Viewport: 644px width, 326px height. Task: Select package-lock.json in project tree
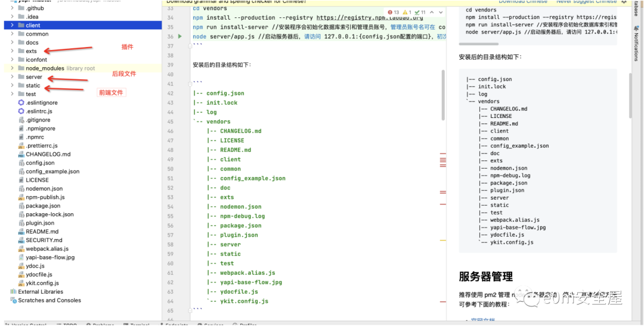point(49,215)
